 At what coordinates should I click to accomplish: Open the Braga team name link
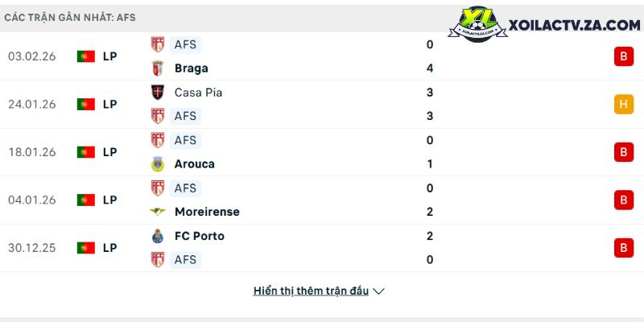pyautogui.click(x=191, y=68)
